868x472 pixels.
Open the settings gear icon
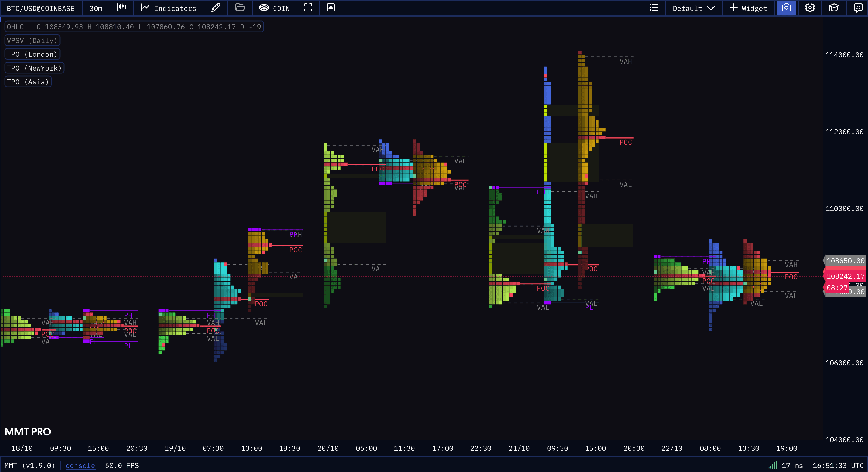click(x=810, y=8)
